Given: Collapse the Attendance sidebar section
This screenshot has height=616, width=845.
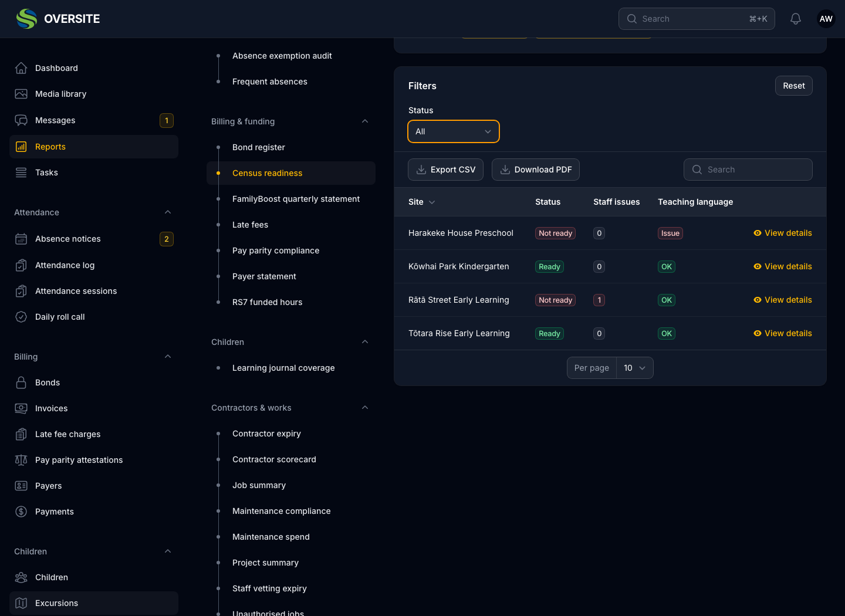Looking at the screenshot, I should click(168, 212).
